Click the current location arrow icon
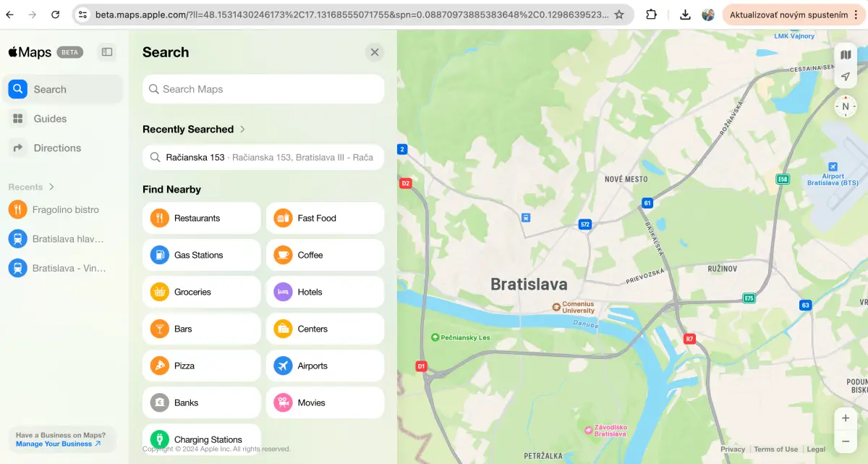868x464 pixels. click(x=845, y=77)
